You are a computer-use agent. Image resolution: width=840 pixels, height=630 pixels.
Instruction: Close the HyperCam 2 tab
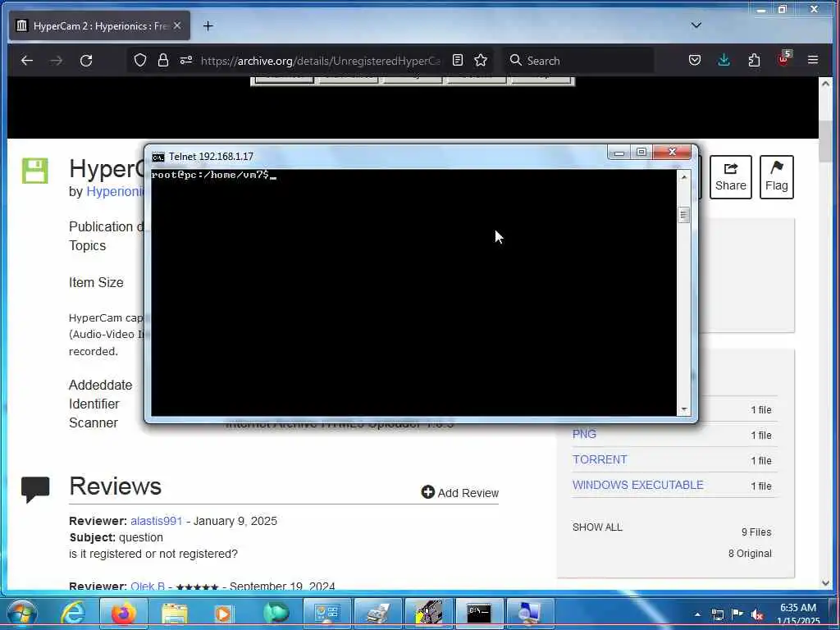tap(177, 25)
